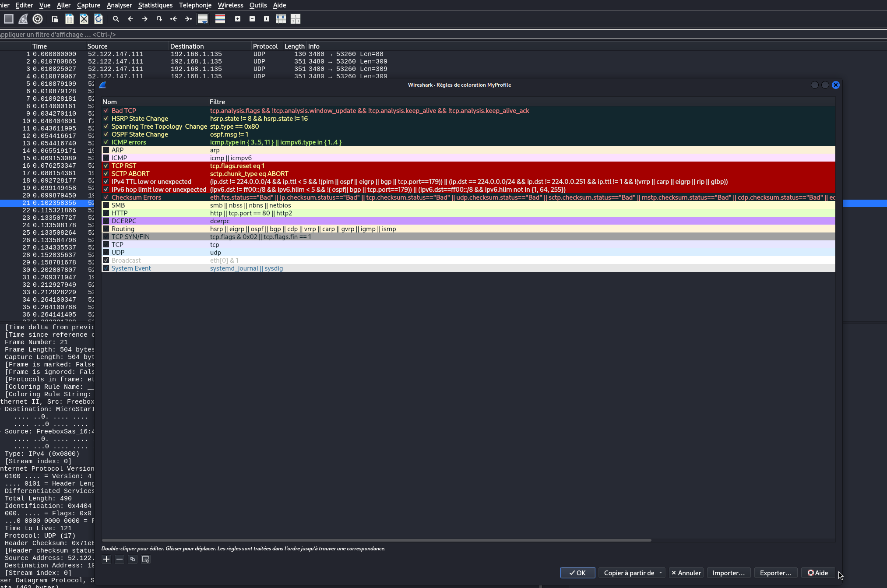
Task: Enable the ARP coloring rule checkbox
Action: 106,150
